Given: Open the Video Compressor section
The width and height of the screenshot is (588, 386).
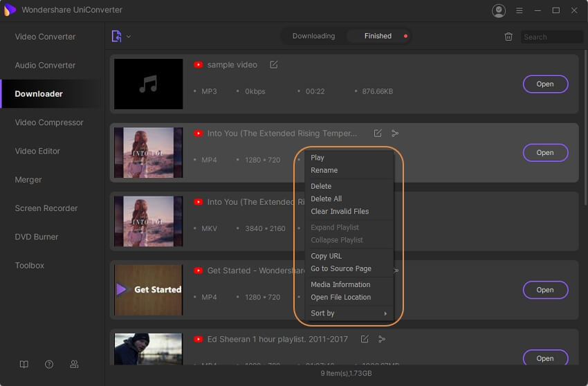Looking at the screenshot, I should pyautogui.click(x=49, y=122).
